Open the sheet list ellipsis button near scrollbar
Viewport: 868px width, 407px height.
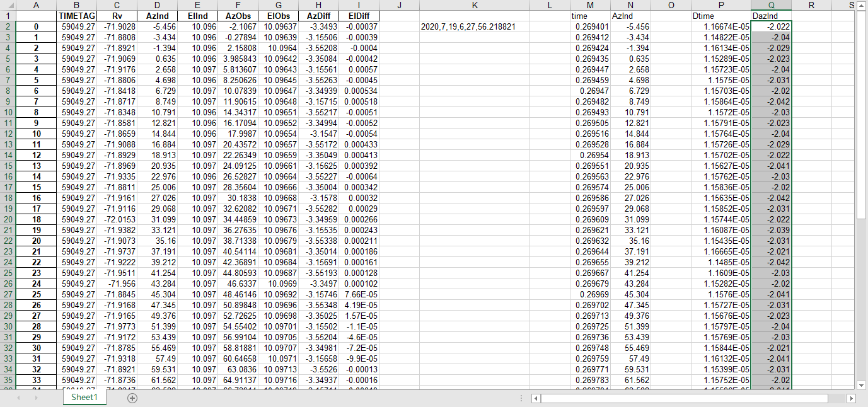pos(521,398)
